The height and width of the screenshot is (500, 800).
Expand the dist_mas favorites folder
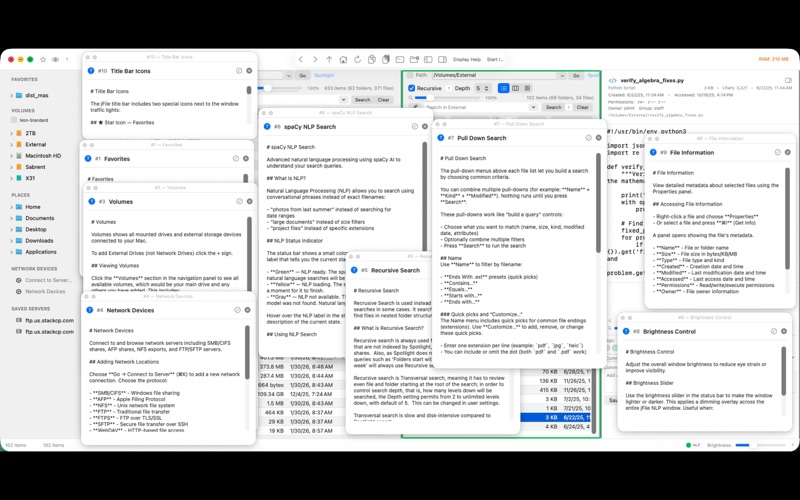[x=11, y=95]
